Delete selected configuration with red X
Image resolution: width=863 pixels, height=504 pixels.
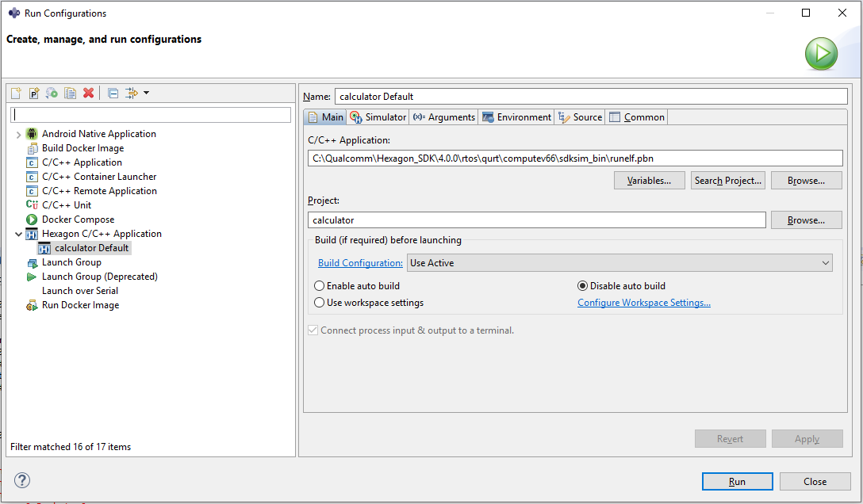(x=88, y=93)
